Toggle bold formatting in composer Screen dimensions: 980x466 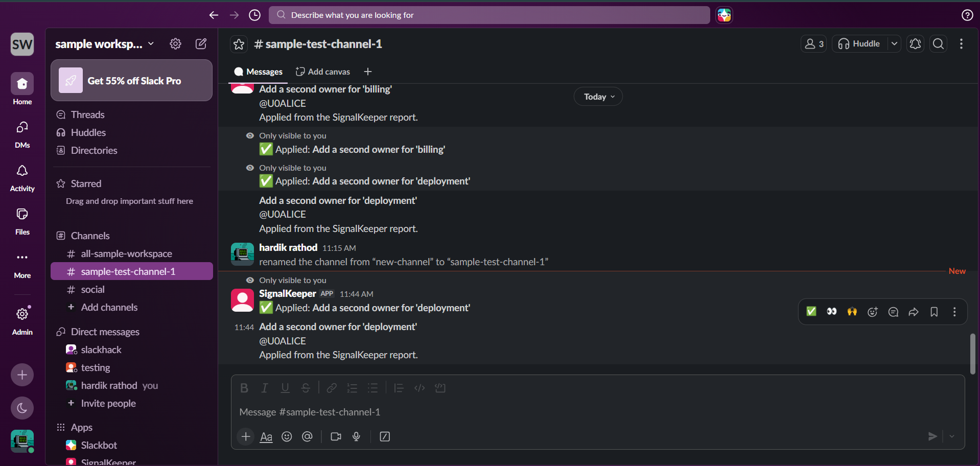point(244,388)
